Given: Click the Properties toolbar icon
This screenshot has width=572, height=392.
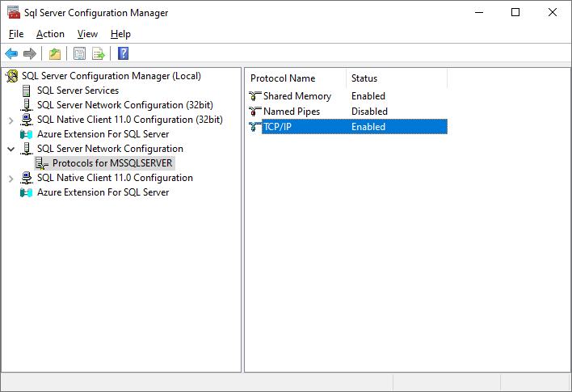Looking at the screenshot, I should coord(79,53).
